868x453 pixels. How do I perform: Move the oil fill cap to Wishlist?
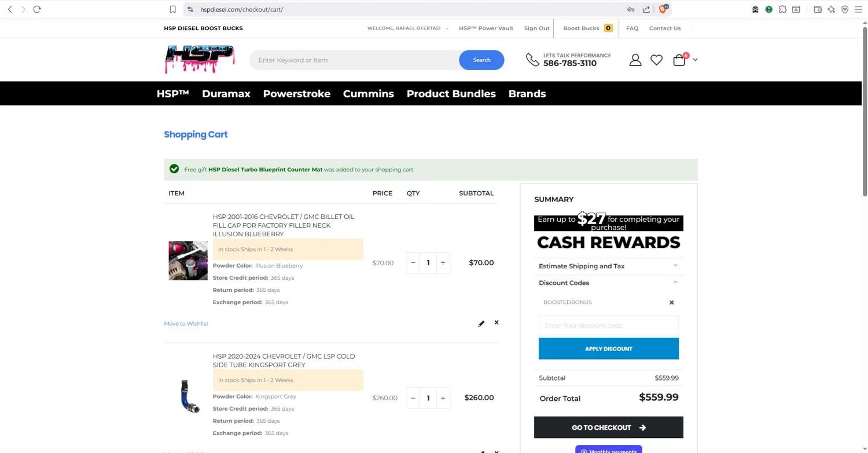186,324
